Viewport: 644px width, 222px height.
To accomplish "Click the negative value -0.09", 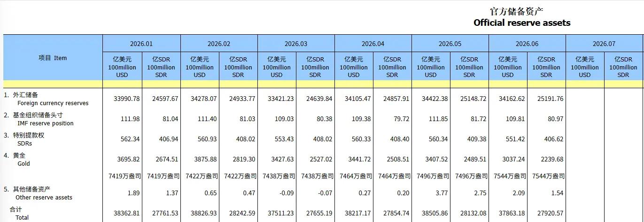I will (286, 193).
